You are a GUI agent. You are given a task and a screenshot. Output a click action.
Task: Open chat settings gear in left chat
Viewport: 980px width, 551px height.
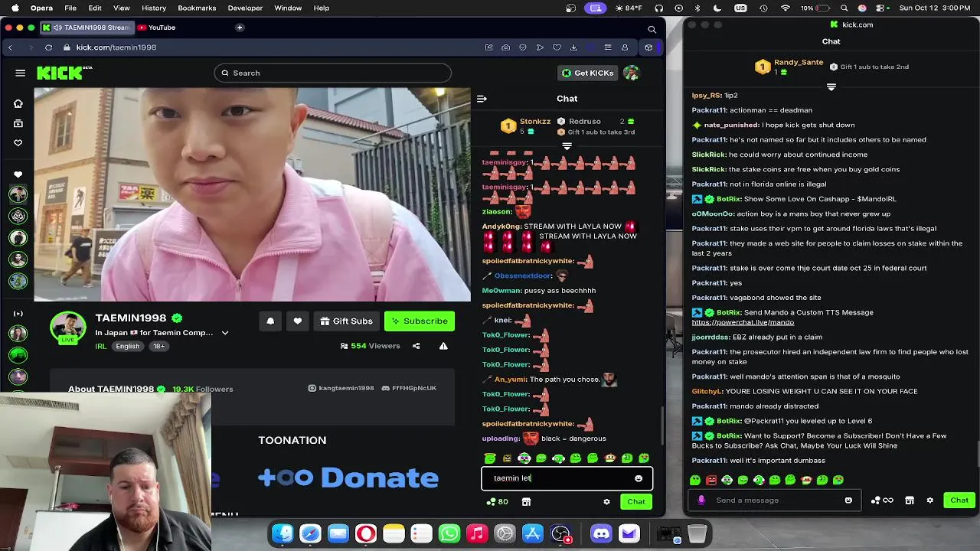606,502
